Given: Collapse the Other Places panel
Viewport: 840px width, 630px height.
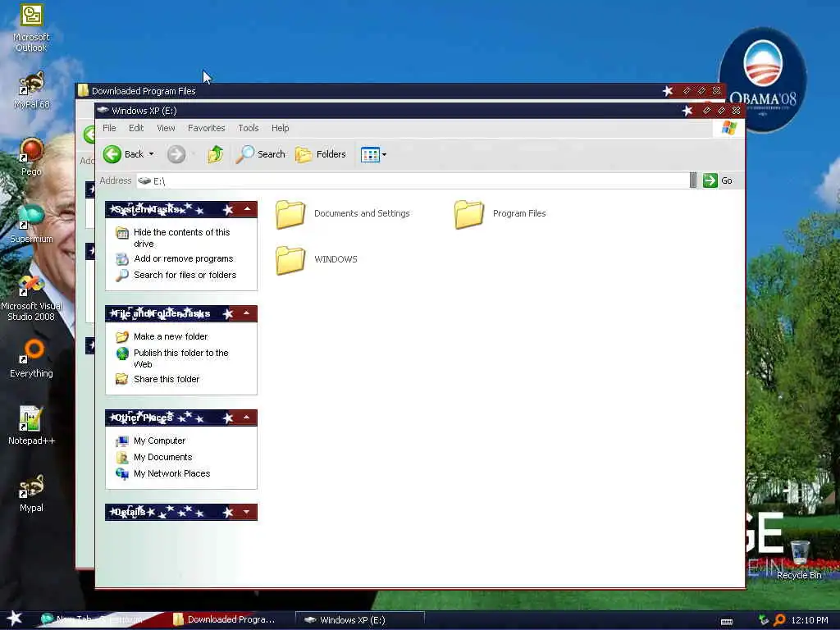Looking at the screenshot, I should 247,418.
